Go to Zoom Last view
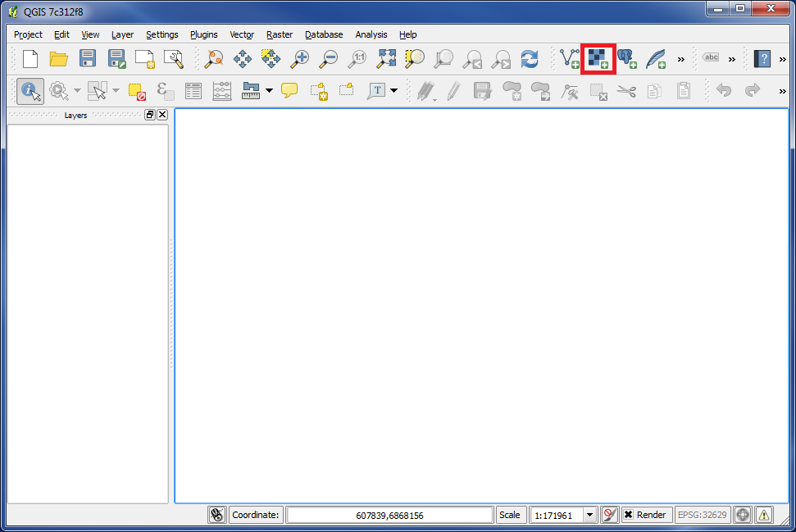 473,59
